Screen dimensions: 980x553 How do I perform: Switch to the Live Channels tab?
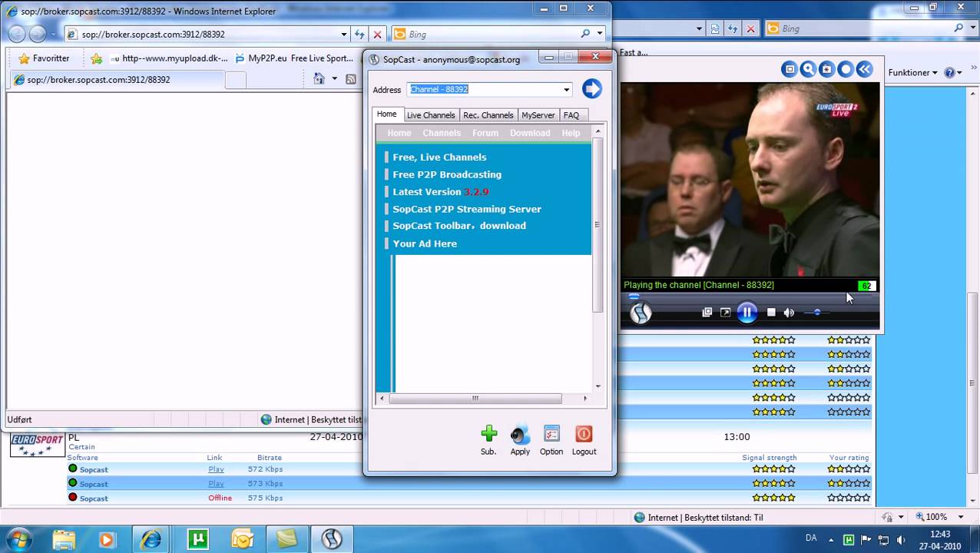pos(431,115)
